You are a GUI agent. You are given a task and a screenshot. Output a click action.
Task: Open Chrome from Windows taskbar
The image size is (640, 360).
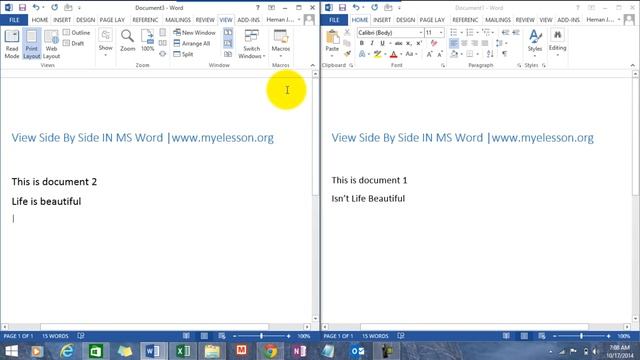(x=270, y=351)
